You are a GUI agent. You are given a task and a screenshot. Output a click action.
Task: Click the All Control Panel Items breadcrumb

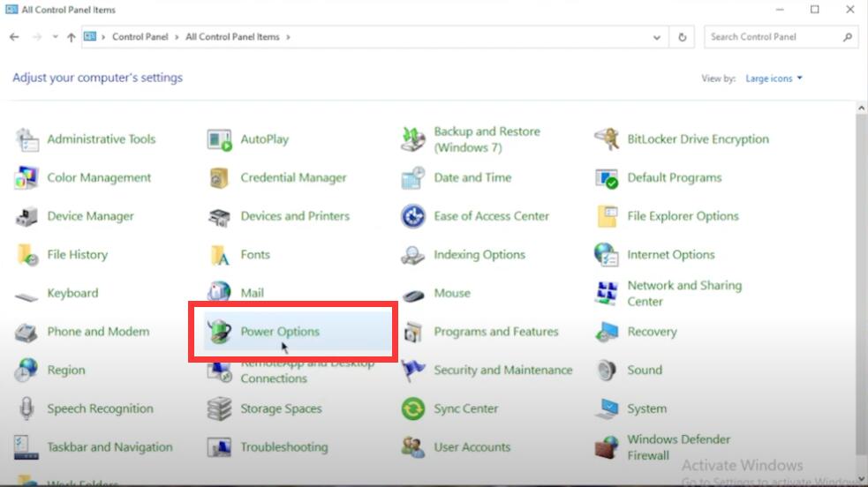pyautogui.click(x=232, y=37)
